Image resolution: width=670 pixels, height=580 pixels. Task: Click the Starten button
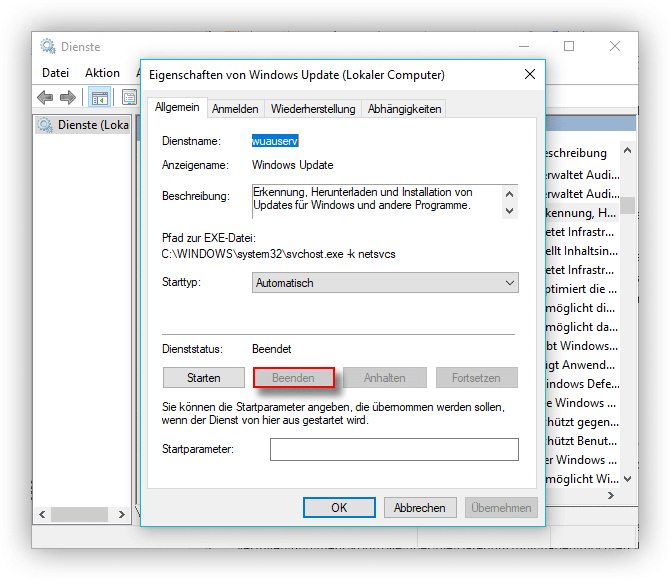tap(204, 378)
